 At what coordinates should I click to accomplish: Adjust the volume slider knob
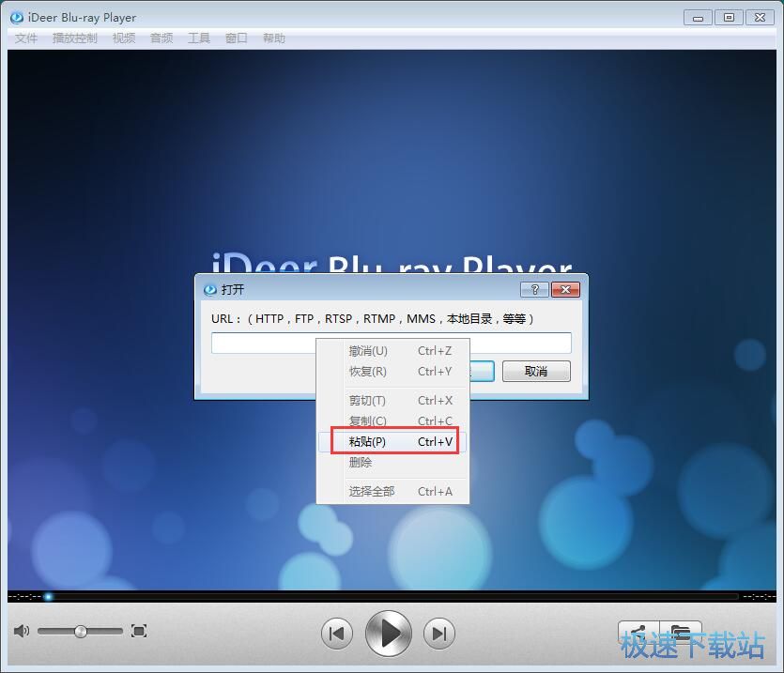[x=81, y=632]
